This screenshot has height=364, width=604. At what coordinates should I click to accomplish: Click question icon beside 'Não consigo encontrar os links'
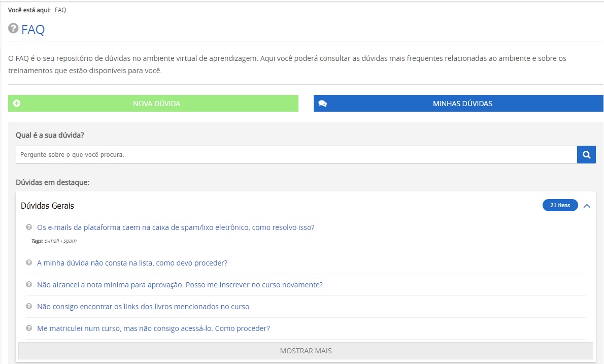tap(29, 307)
